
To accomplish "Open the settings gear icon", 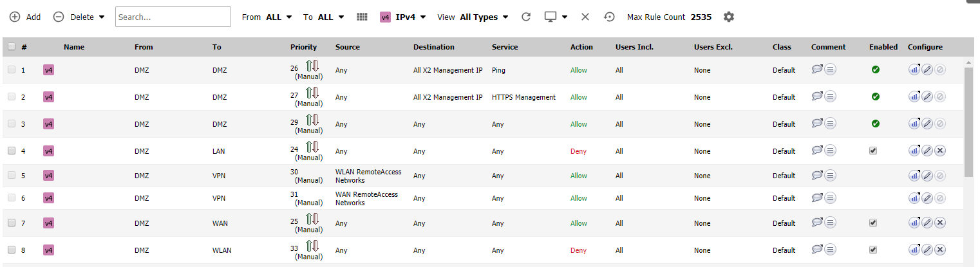I will pyautogui.click(x=728, y=17).
